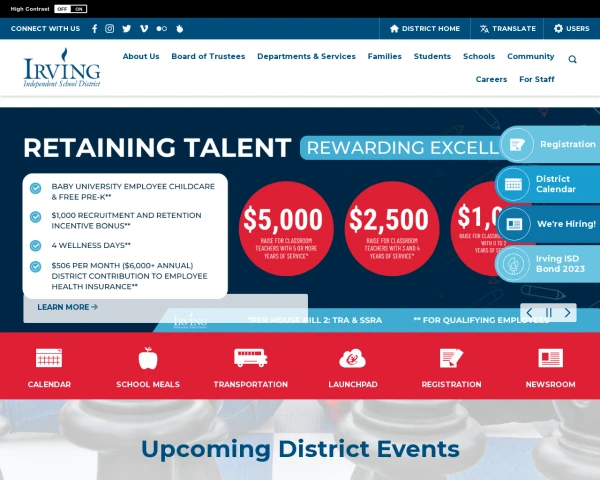Viewport: 600px width, 480px height.
Task: Open the Registration label in red bar
Action: tap(451, 384)
